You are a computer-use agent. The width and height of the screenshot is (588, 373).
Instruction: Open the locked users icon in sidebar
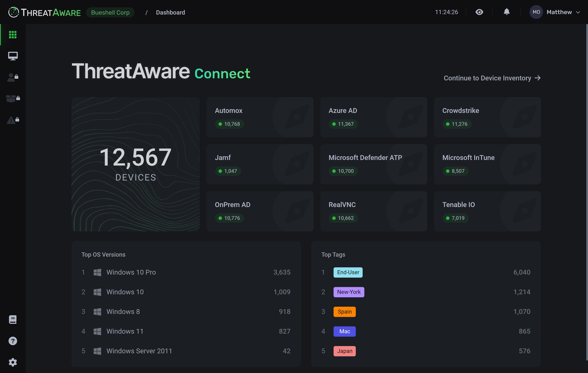13,77
